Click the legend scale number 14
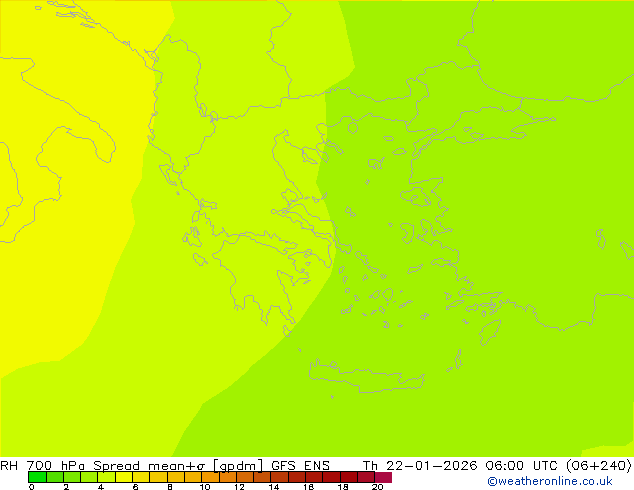 point(274,487)
